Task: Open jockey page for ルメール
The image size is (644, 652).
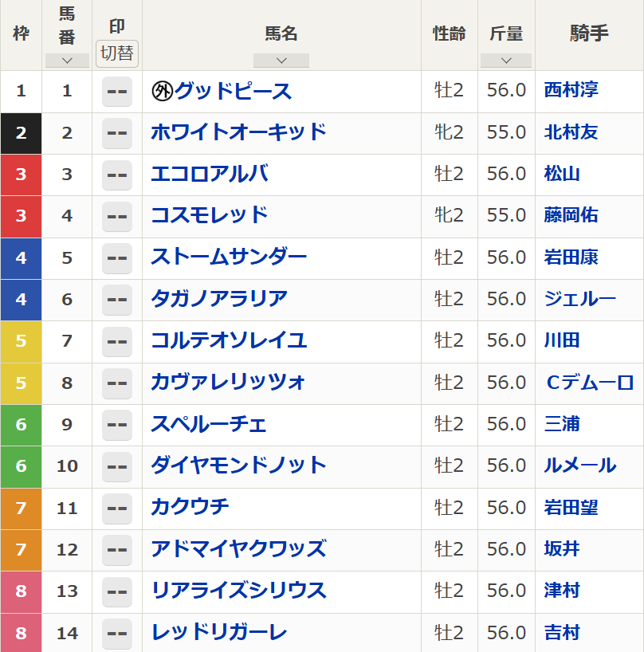Action: click(x=579, y=466)
